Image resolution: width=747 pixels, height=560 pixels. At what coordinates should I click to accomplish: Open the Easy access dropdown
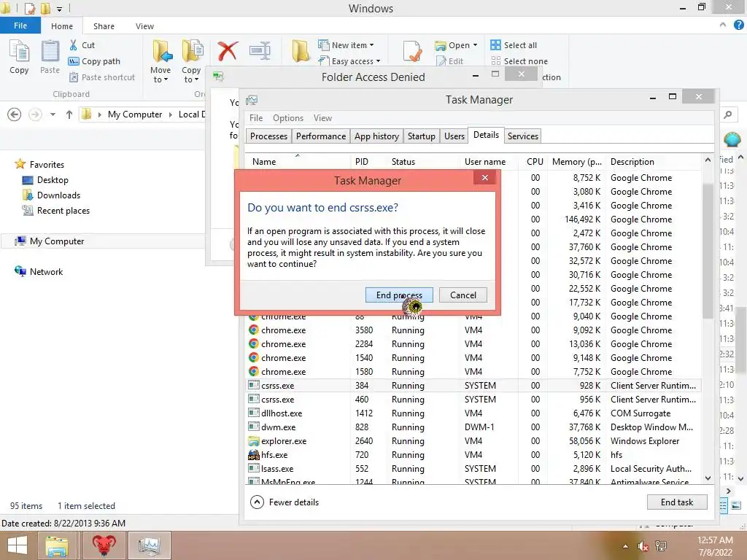pyautogui.click(x=349, y=61)
